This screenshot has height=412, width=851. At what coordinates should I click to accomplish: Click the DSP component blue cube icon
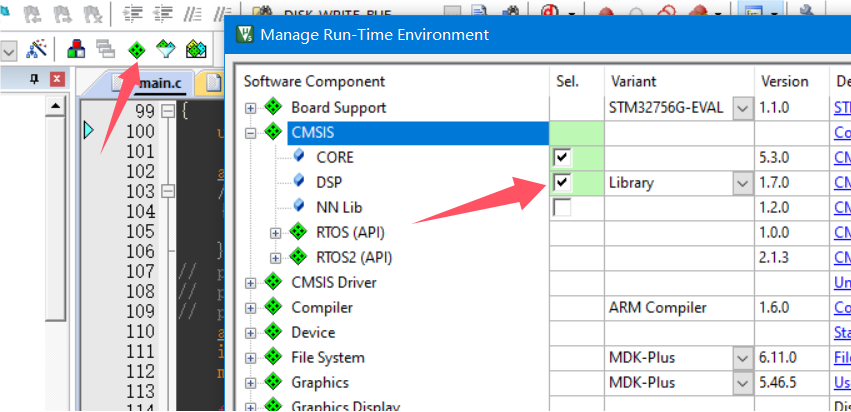[299, 182]
